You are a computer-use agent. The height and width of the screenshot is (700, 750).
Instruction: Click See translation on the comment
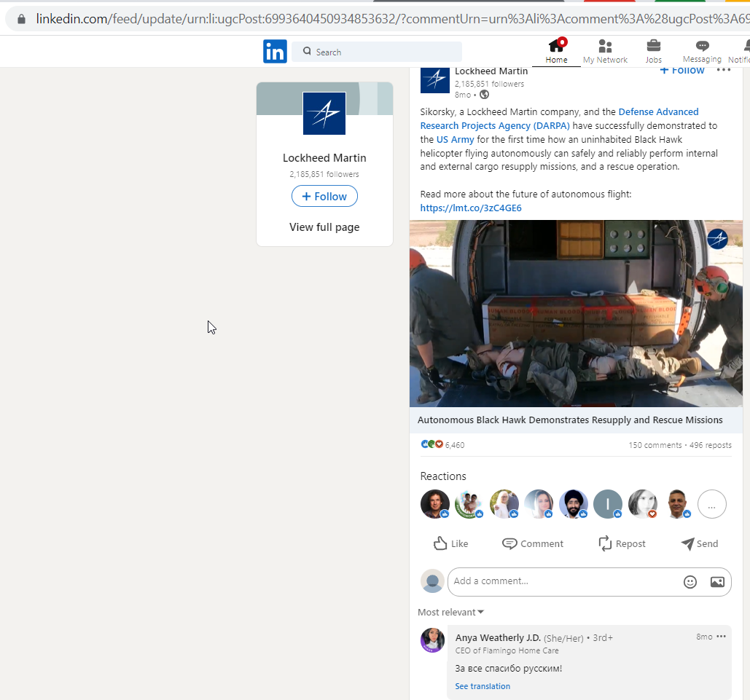[483, 686]
